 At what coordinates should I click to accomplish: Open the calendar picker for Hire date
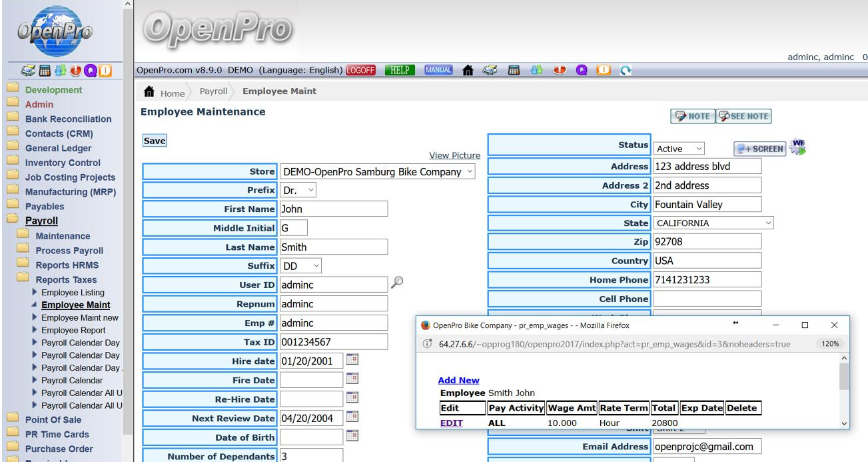click(354, 361)
